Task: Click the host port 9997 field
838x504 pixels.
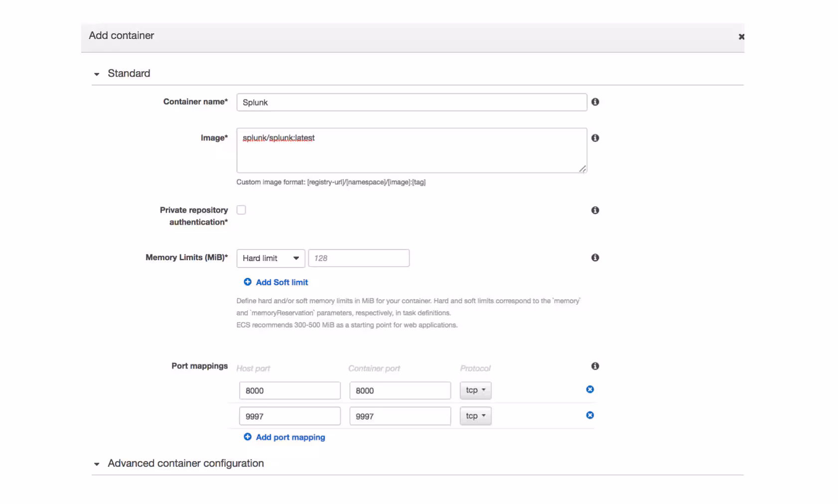Action: tap(289, 416)
